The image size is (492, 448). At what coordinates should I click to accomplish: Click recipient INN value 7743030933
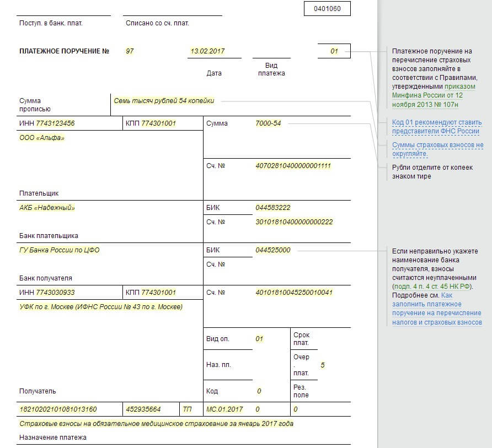click(x=55, y=293)
